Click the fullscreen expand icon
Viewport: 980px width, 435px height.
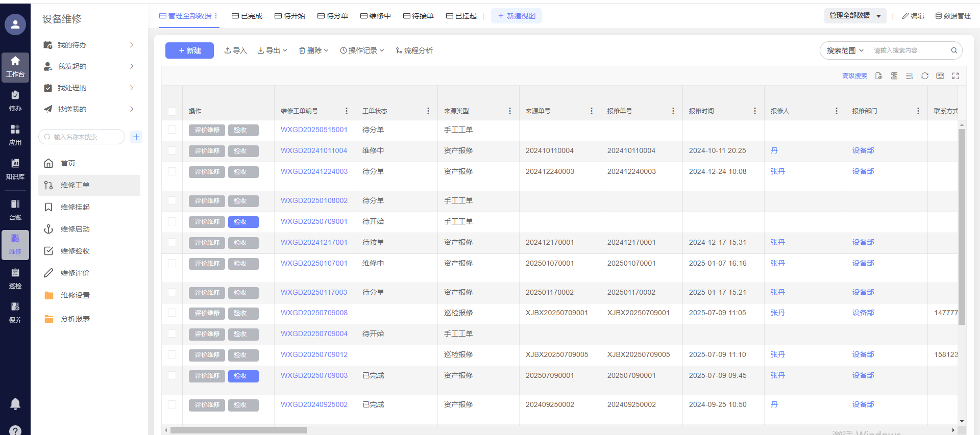[955, 76]
